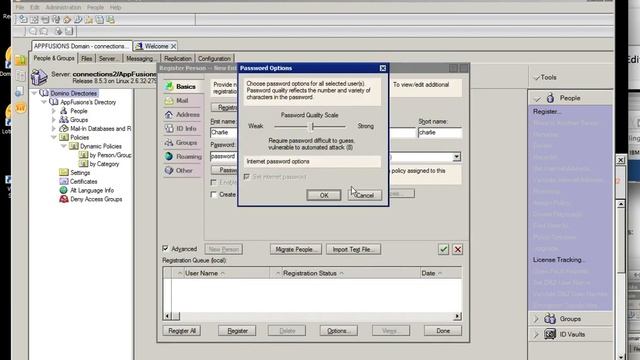Screen dimensions: 640x360
Task: Collapse the People section in Tools
Action: (x=537, y=98)
